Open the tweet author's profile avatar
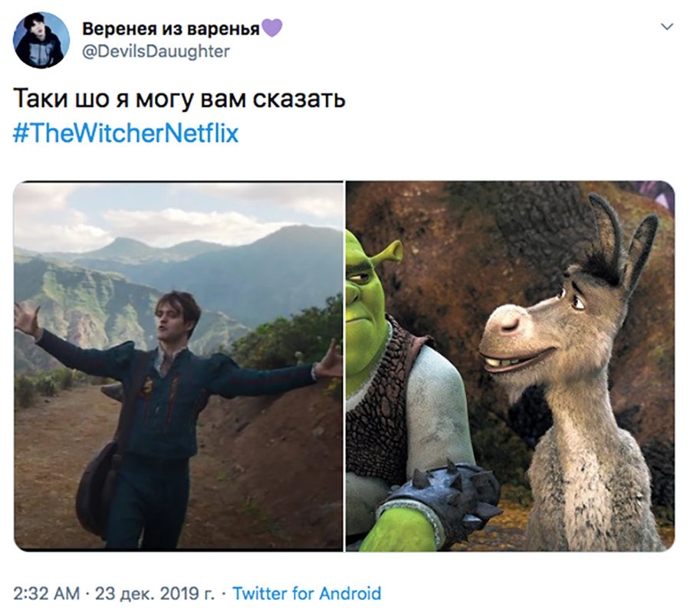Image resolution: width=690 pixels, height=616 pixels. coord(41,41)
